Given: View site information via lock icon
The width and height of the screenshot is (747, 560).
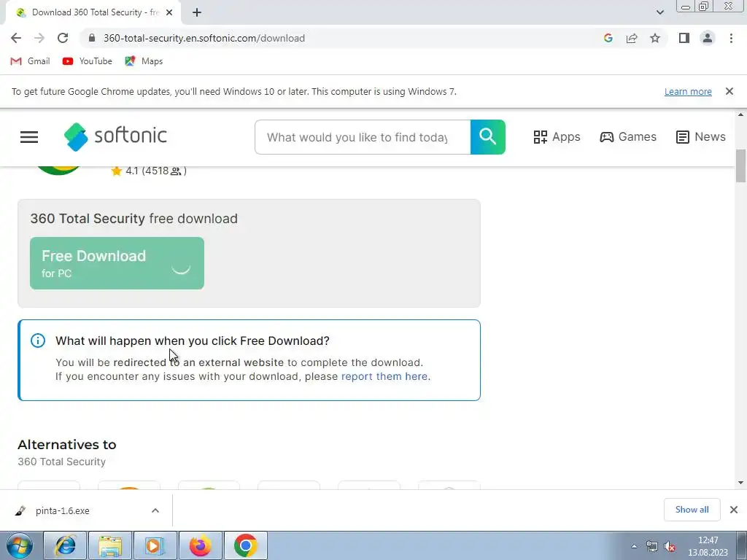Looking at the screenshot, I should (x=93, y=38).
